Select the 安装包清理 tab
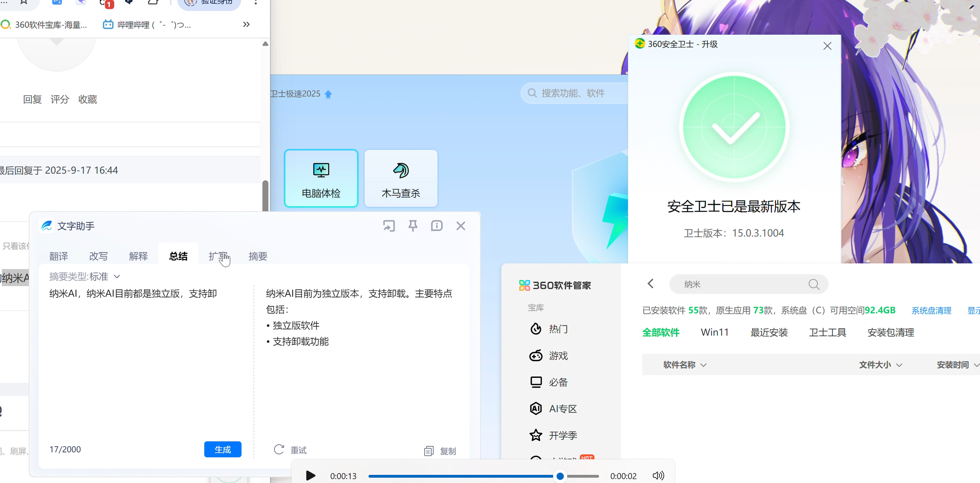Image resolution: width=980 pixels, height=483 pixels. (x=891, y=332)
